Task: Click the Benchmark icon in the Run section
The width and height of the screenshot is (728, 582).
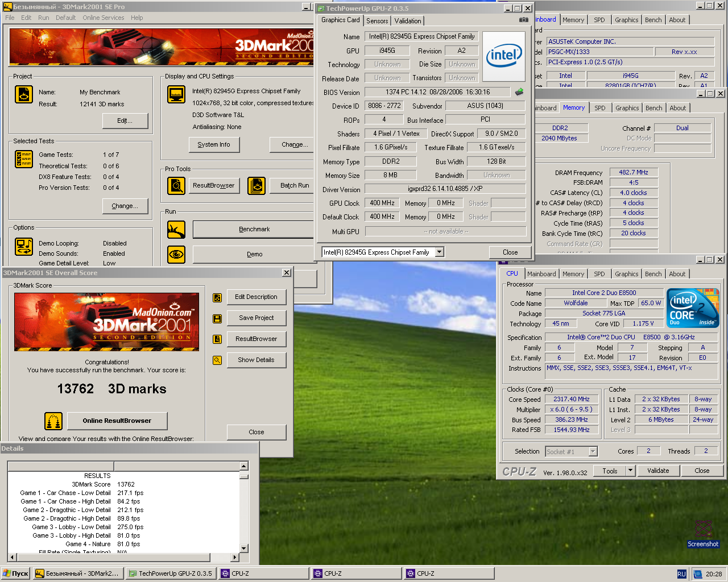Action: (176, 230)
